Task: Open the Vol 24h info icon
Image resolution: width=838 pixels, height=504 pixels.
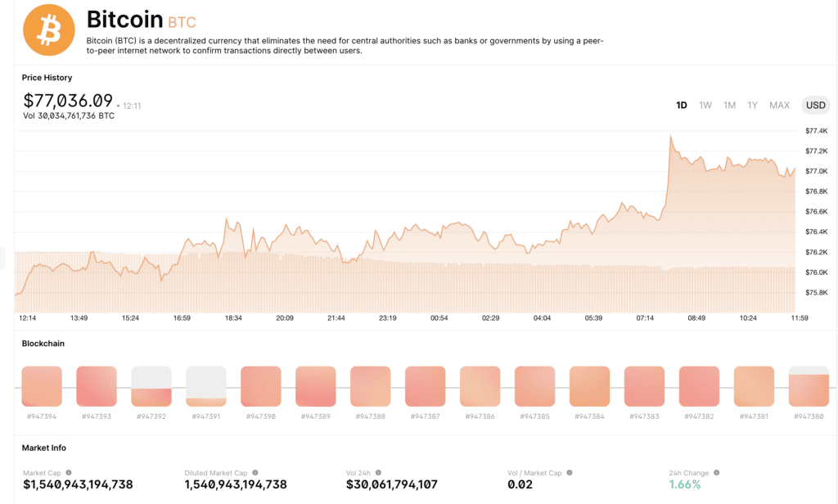Action: click(x=378, y=472)
